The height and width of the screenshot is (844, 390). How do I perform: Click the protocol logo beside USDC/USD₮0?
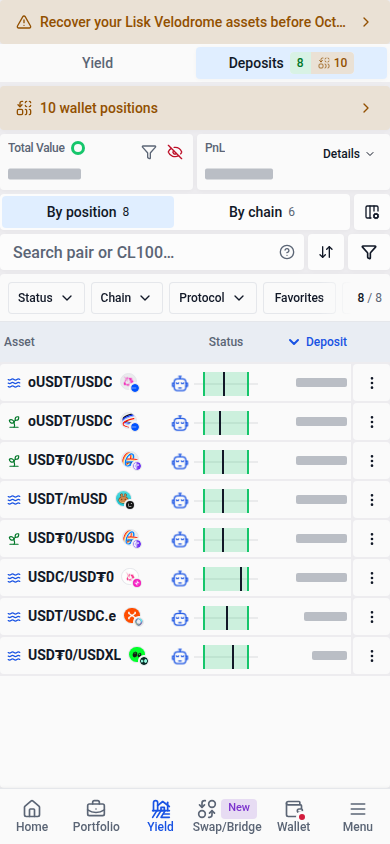[x=131, y=577]
